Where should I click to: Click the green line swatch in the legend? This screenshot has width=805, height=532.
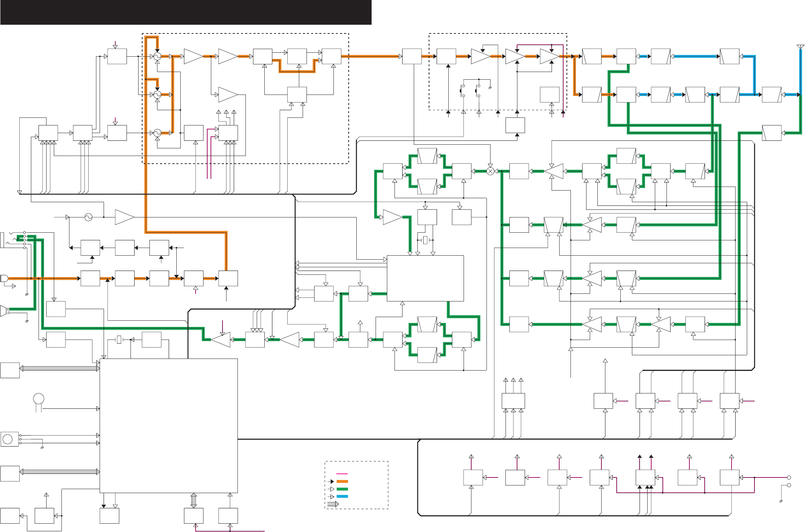[342, 489]
